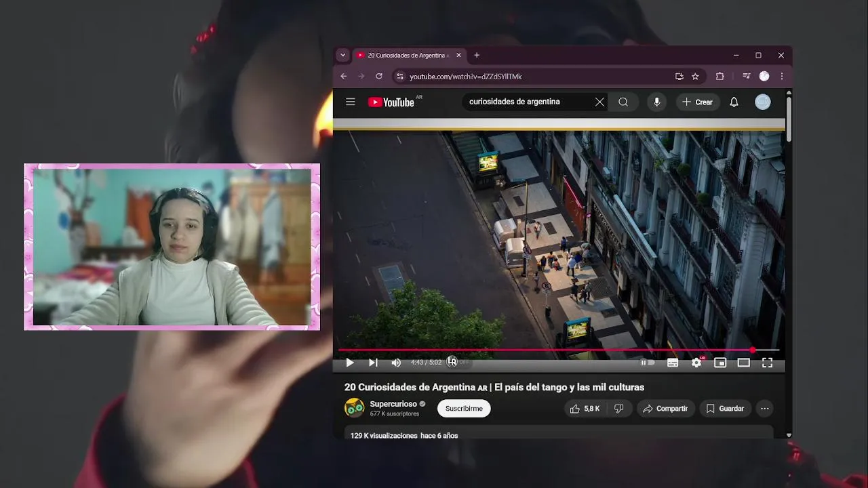
Task: Skip to the next video
Action: (373, 363)
